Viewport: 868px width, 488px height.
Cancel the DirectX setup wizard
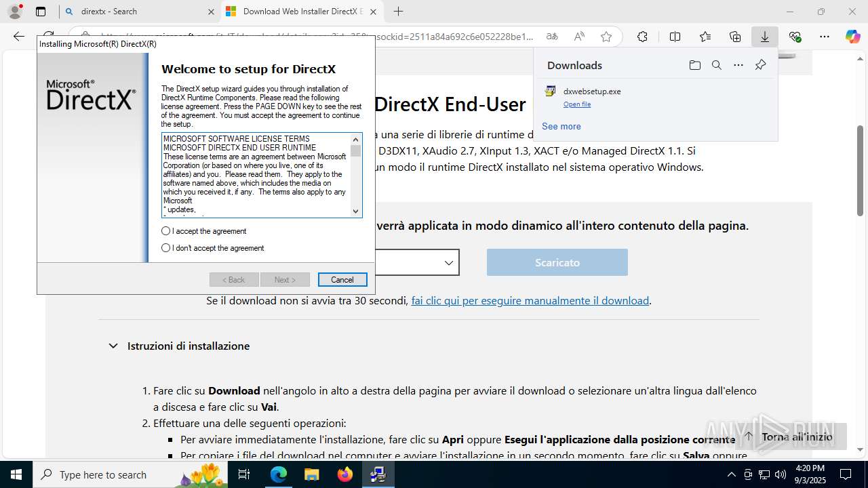click(x=342, y=280)
